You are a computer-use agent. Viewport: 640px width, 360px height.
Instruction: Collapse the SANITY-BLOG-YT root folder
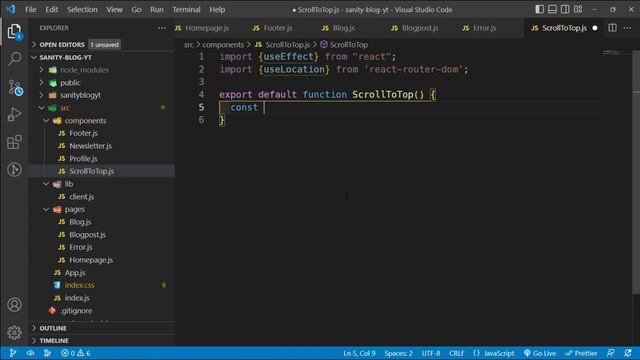[x=102, y=57]
